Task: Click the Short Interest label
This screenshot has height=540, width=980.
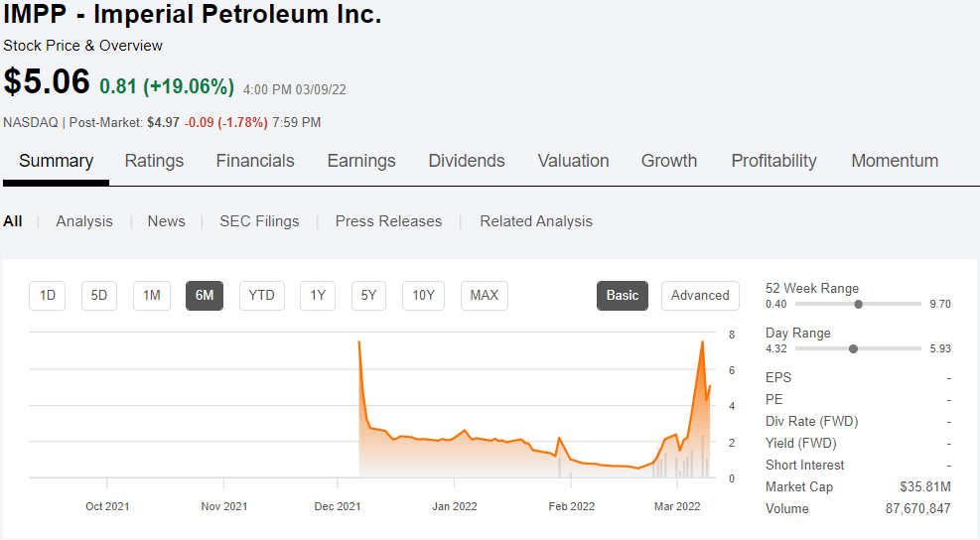Action: click(x=804, y=465)
